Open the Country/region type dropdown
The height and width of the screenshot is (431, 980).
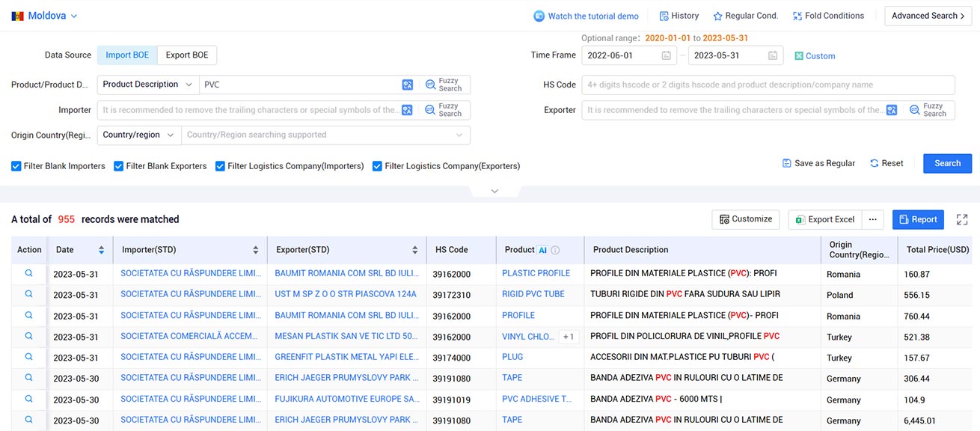point(139,135)
